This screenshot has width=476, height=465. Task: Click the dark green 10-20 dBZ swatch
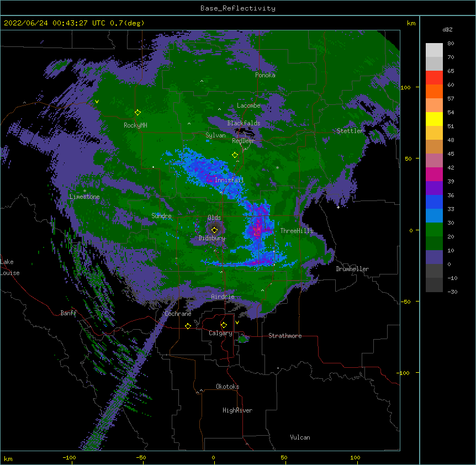point(434,244)
